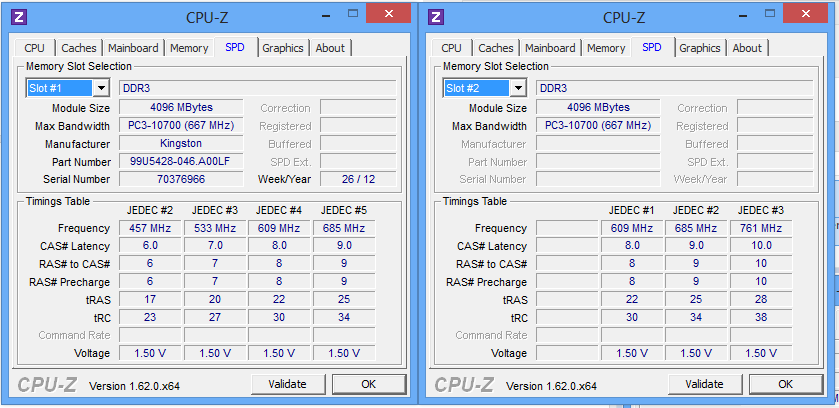Click the empty Part Number field in the right window
Viewport: 839px width, 408px height.
coord(598,161)
